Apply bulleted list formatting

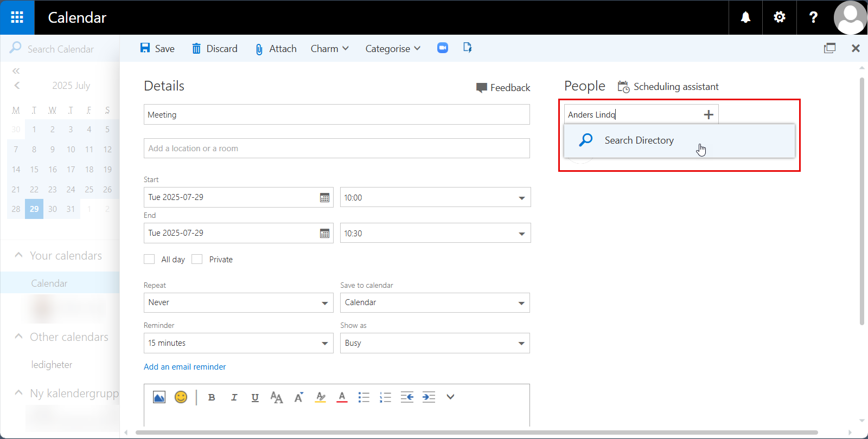click(x=363, y=397)
